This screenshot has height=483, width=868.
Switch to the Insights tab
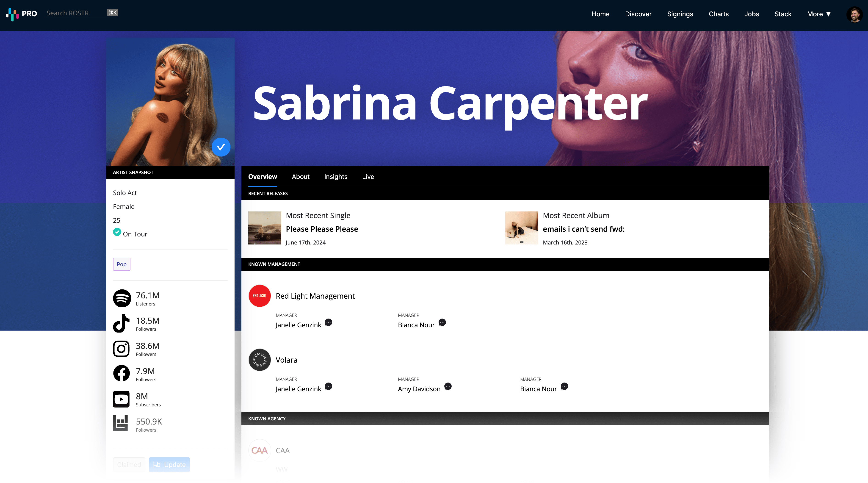click(x=336, y=177)
